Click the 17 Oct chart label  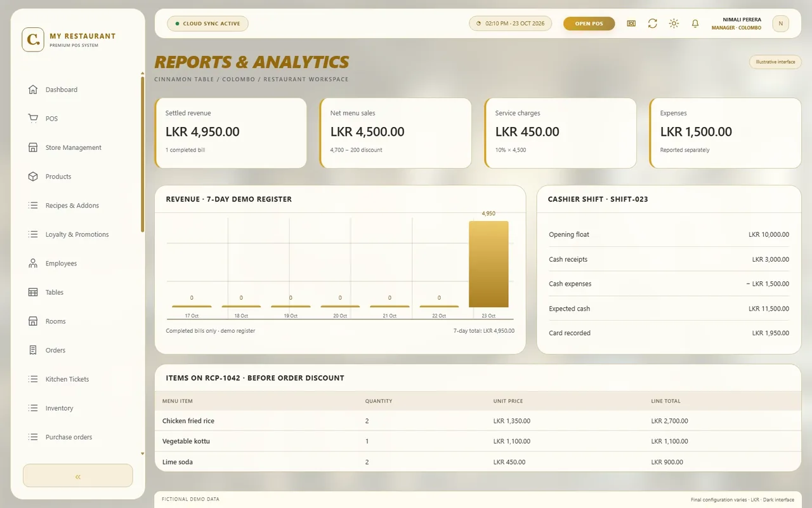click(192, 316)
